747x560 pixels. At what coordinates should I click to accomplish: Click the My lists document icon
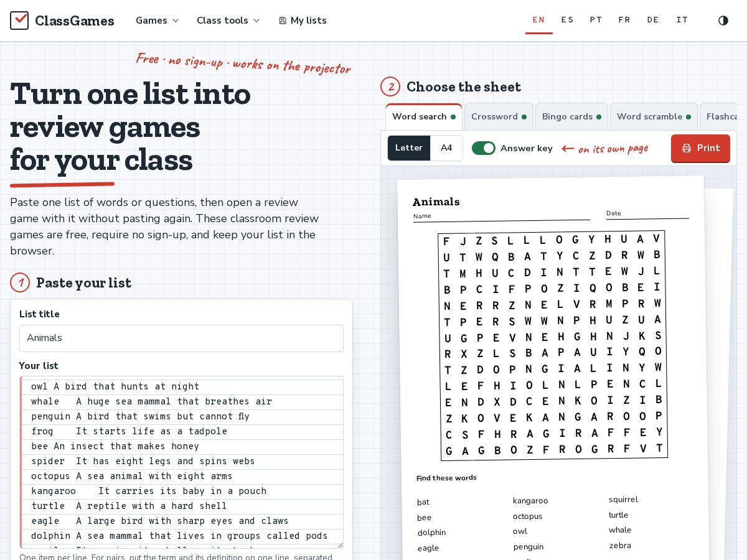point(283,21)
